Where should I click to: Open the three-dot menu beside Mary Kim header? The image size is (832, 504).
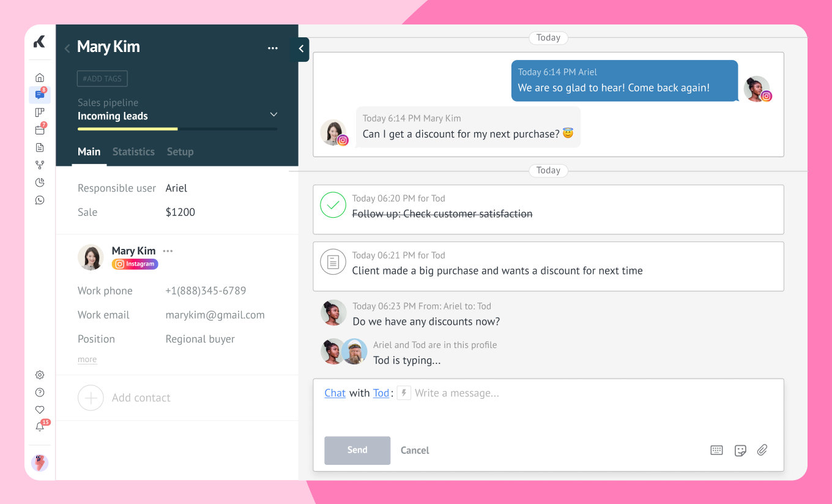tap(273, 48)
